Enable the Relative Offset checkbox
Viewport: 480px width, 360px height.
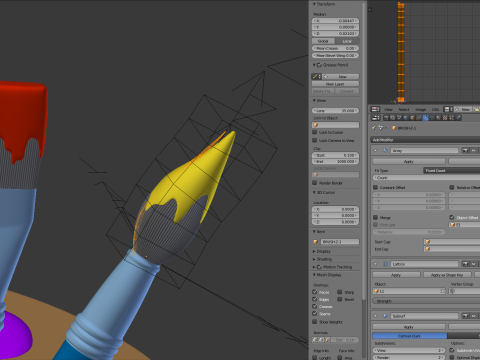[452, 187]
